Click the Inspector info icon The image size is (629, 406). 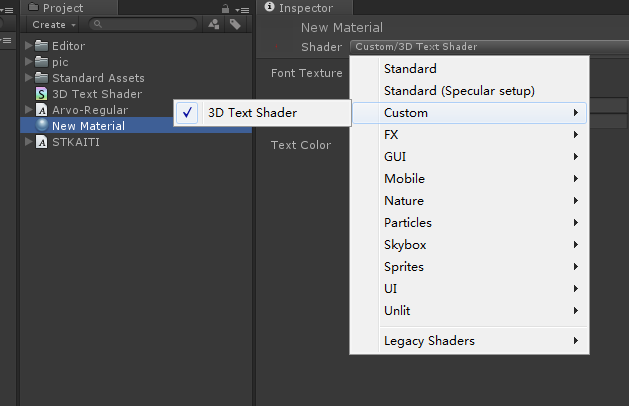click(270, 7)
